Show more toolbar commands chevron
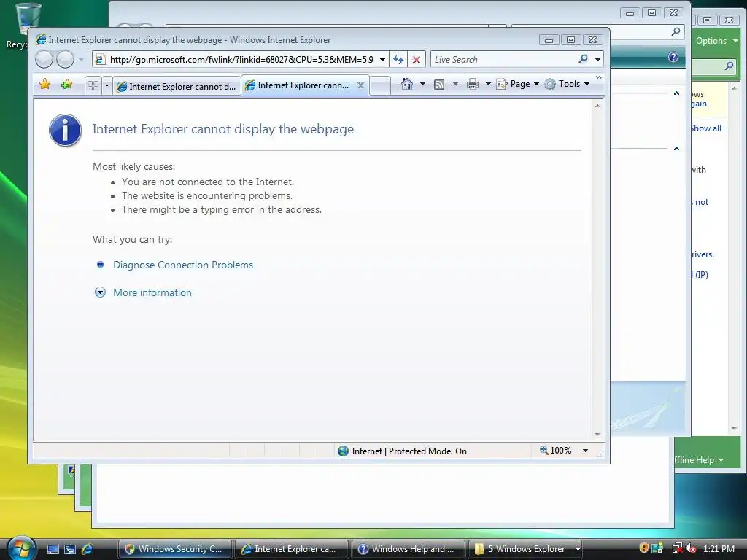747x560 pixels. (x=598, y=77)
